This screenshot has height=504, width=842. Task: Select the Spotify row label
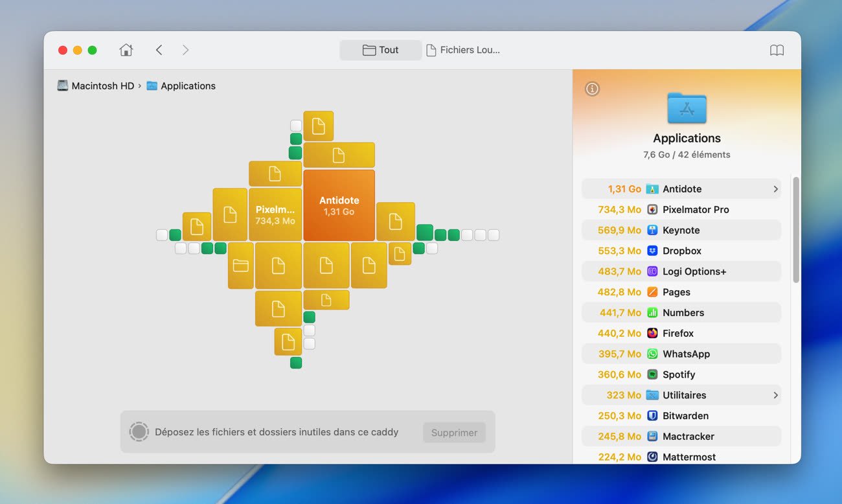(679, 374)
